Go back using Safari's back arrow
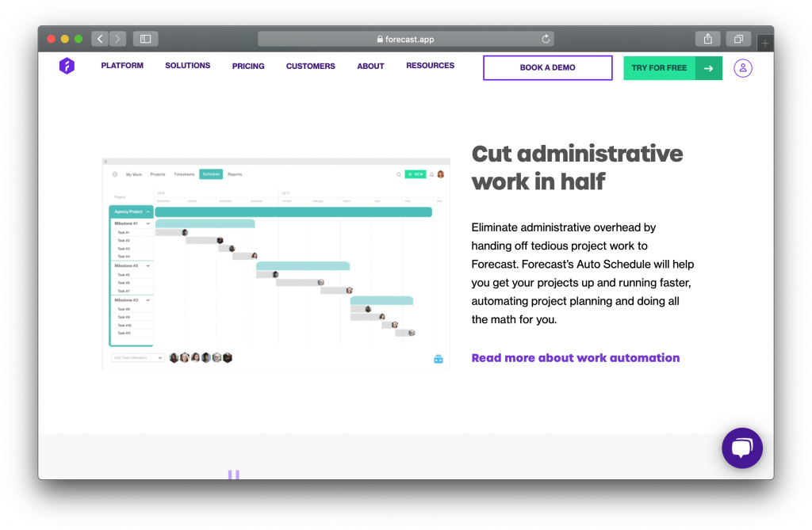Image resolution: width=812 pixels, height=530 pixels. pos(100,39)
